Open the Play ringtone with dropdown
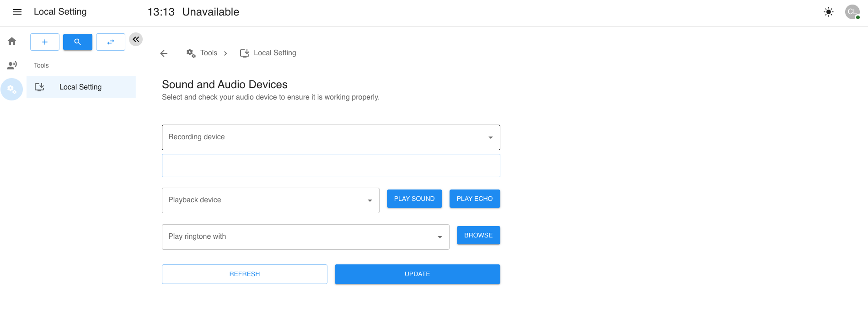The width and height of the screenshot is (868, 321). pyautogui.click(x=305, y=237)
